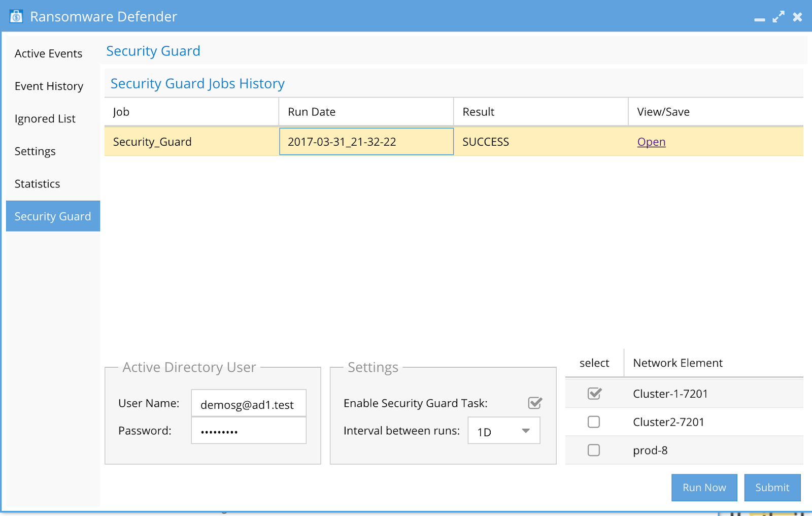The height and width of the screenshot is (516, 812).
Task: Minimize the Ransomware Defender window
Action: [759, 19]
